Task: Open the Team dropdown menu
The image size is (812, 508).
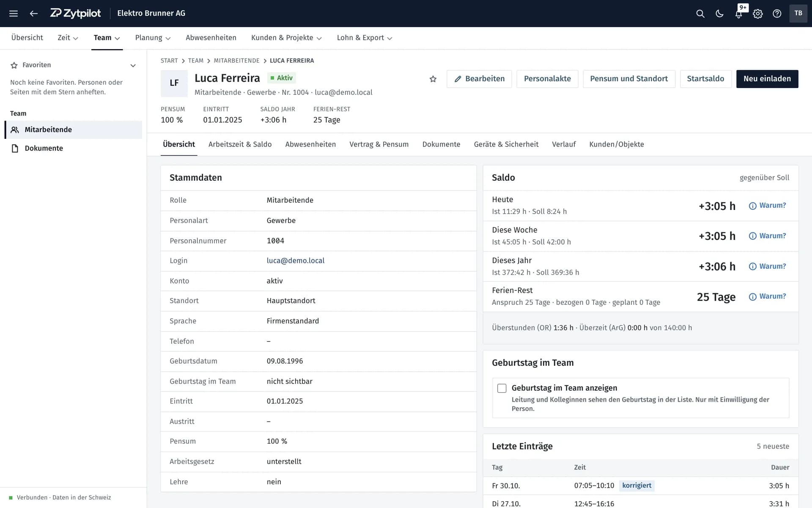Action: (x=107, y=38)
